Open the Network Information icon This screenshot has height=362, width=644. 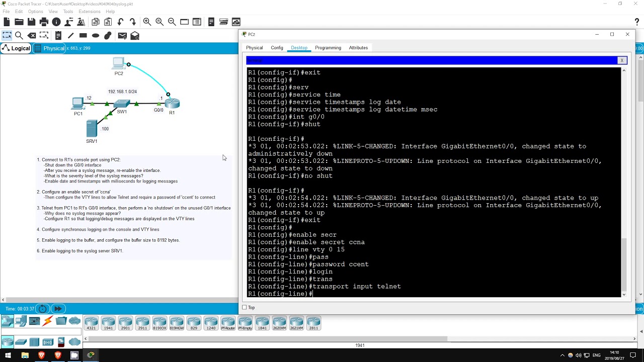pyautogui.click(x=56, y=22)
